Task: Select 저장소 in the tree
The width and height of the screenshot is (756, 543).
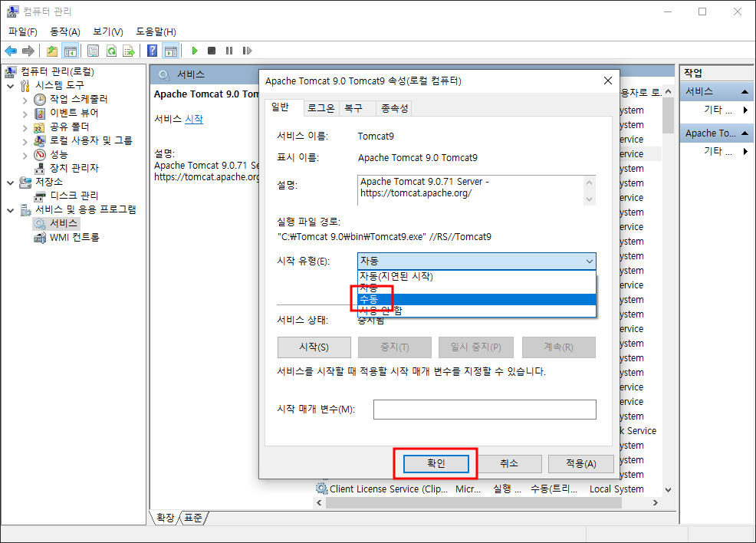Action: coord(49,182)
